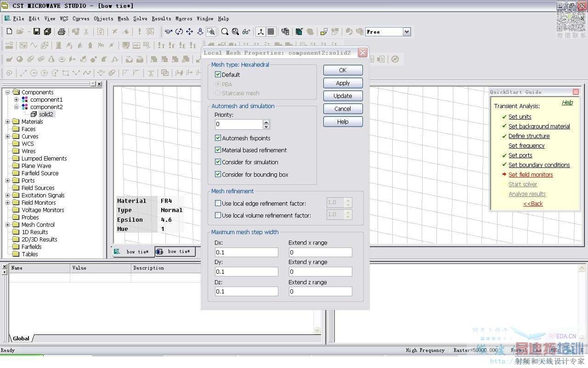Uncheck the Default mesh type checkbox

(218, 75)
